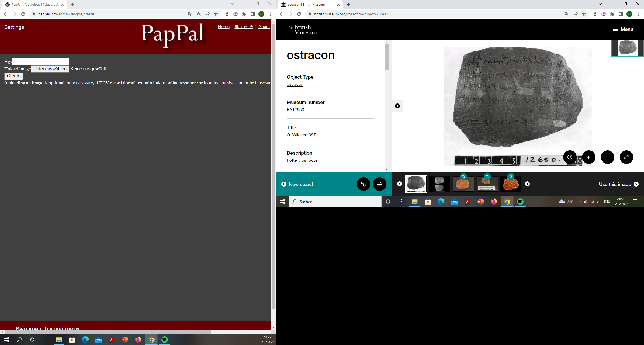Image resolution: width=644 pixels, height=345 pixels.
Task: Open Chrome menu in the PapPal window
Action: click(270, 14)
